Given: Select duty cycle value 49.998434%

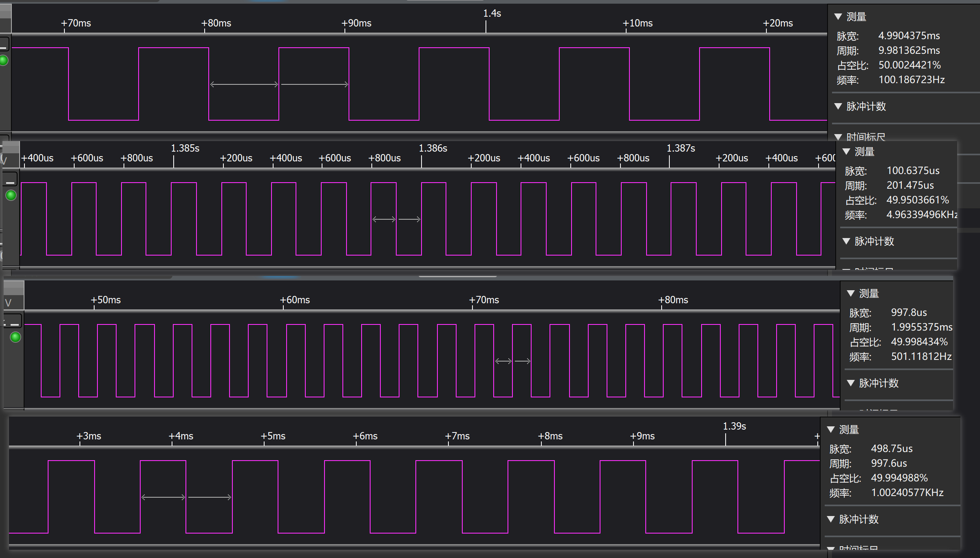Looking at the screenshot, I should pos(919,342).
